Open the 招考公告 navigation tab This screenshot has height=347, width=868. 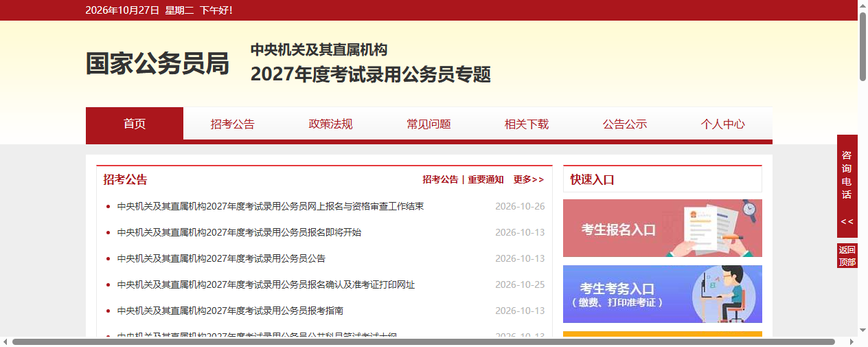pos(232,124)
